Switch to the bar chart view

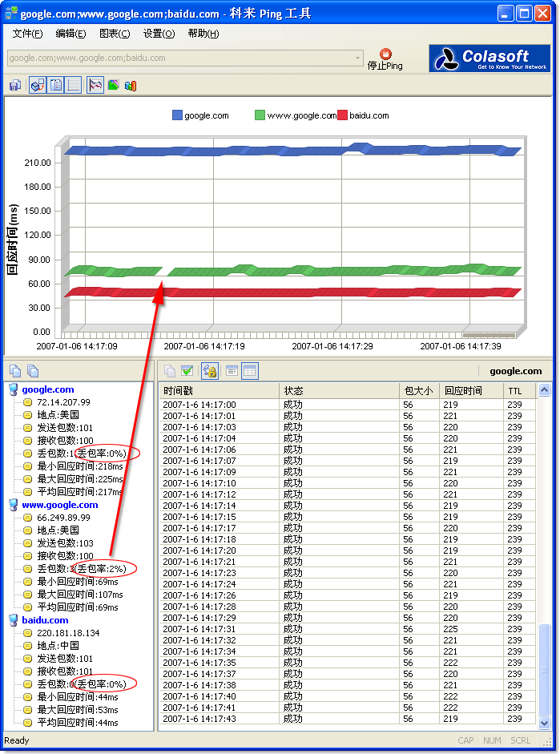pos(131,85)
